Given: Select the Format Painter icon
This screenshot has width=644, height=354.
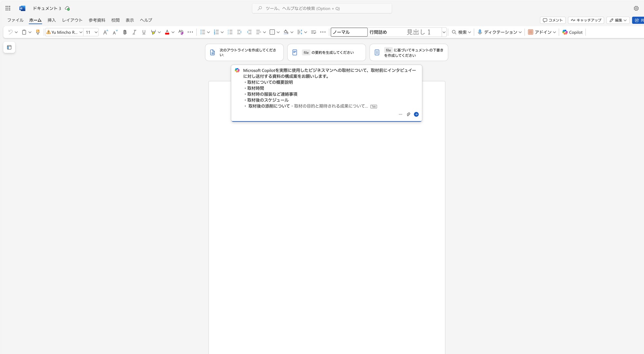Looking at the screenshot, I should point(38,32).
